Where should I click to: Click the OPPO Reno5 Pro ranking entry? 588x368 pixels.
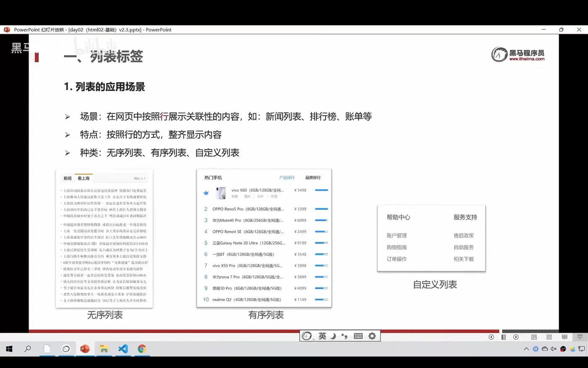tap(248, 209)
